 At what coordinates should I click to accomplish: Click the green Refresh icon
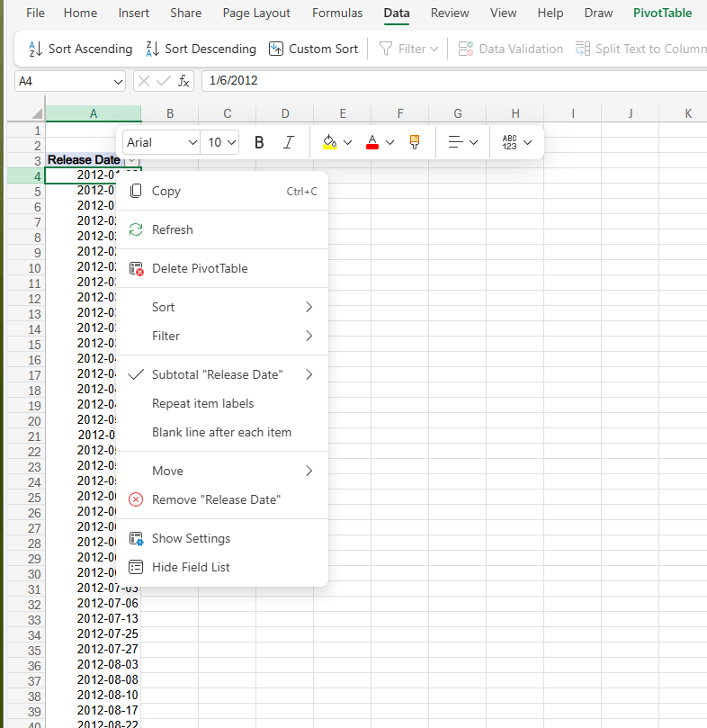136,229
